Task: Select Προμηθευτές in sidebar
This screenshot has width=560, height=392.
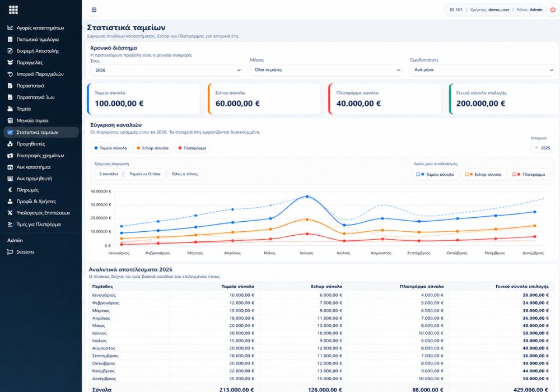Action: (40, 144)
